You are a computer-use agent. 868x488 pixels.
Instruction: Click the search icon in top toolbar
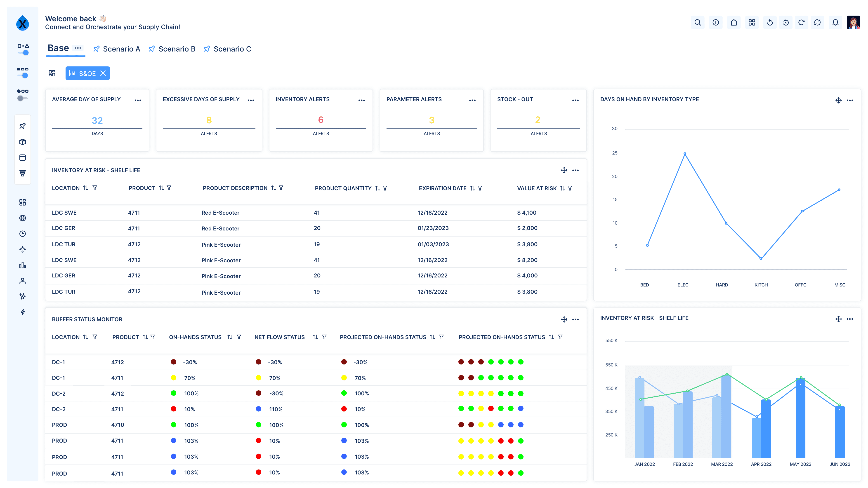point(698,23)
